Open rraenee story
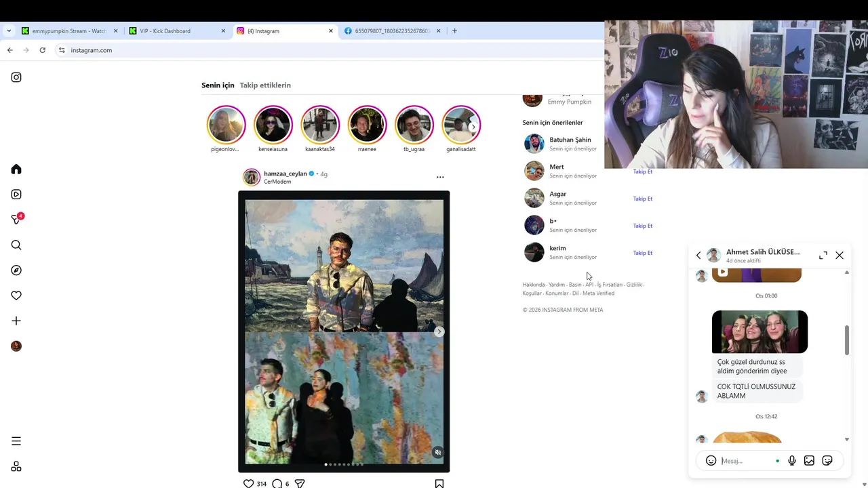The image size is (868, 488). click(x=367, y=125)
